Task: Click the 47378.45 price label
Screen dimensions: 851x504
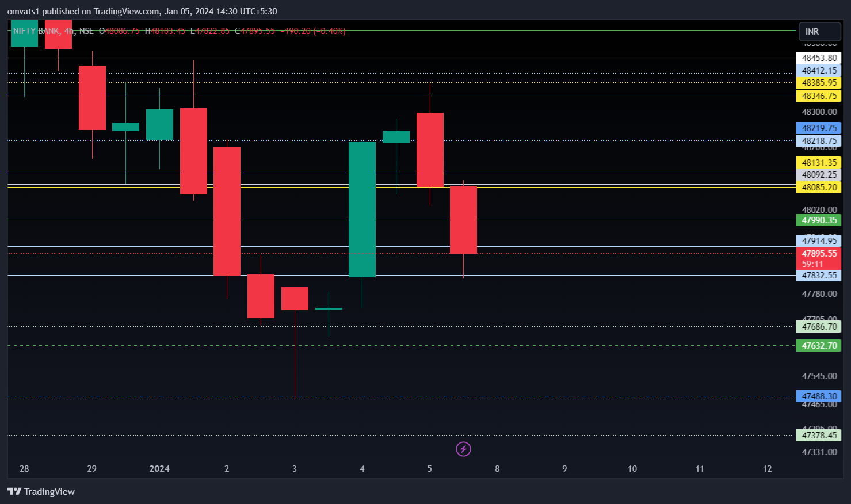Action: pos(819,436)
